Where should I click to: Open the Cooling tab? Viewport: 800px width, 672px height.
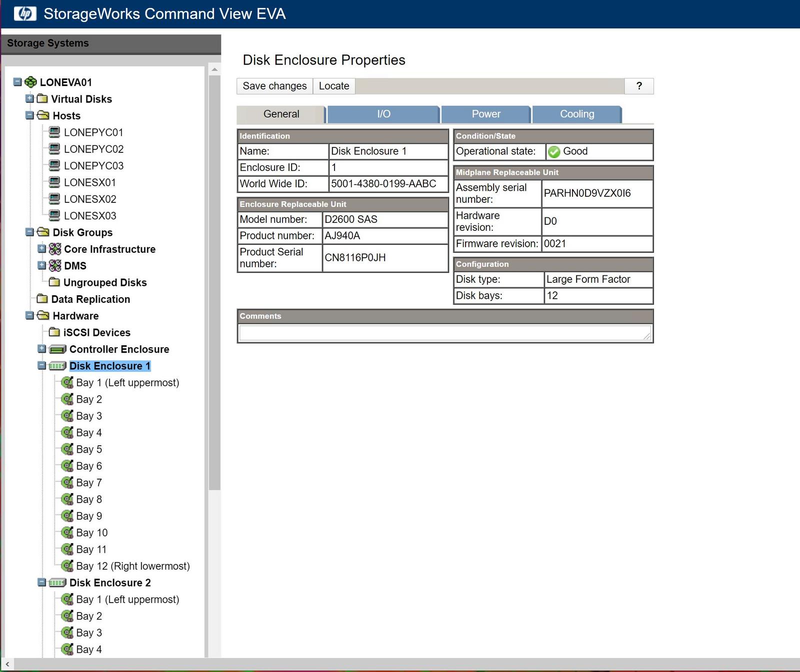(577, 114)
